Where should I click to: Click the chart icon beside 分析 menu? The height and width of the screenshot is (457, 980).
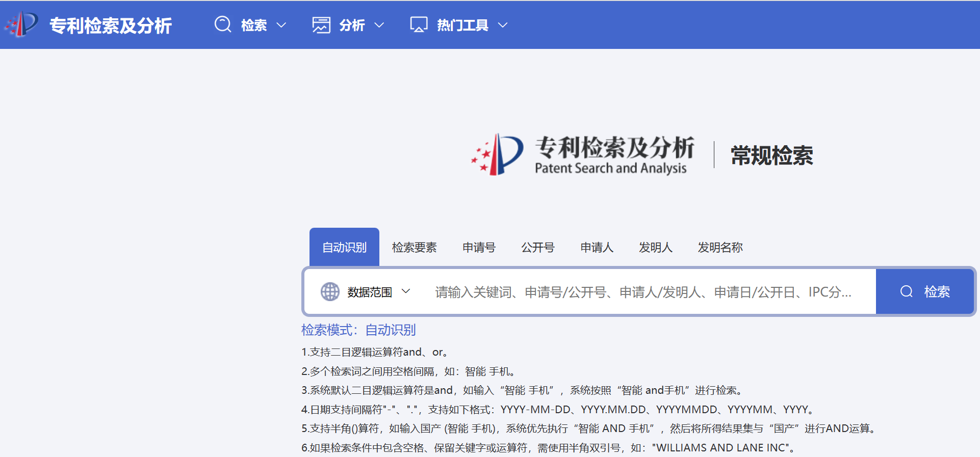pos(321,24)
